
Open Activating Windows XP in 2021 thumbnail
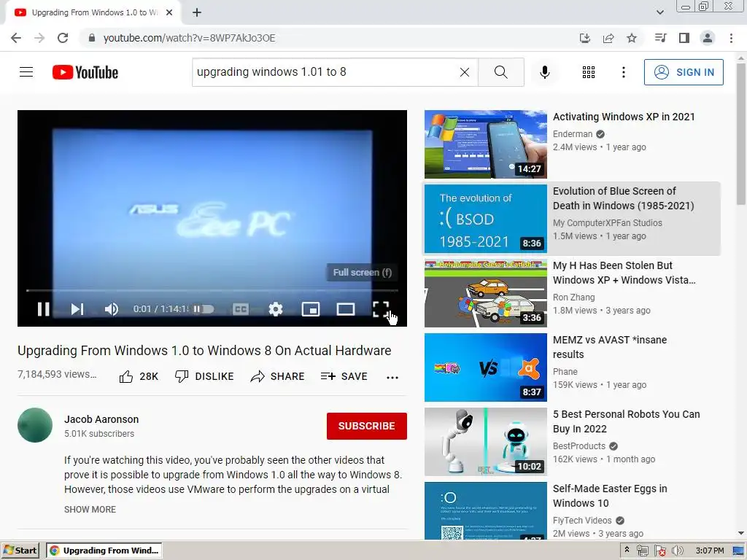coord(485,144)
